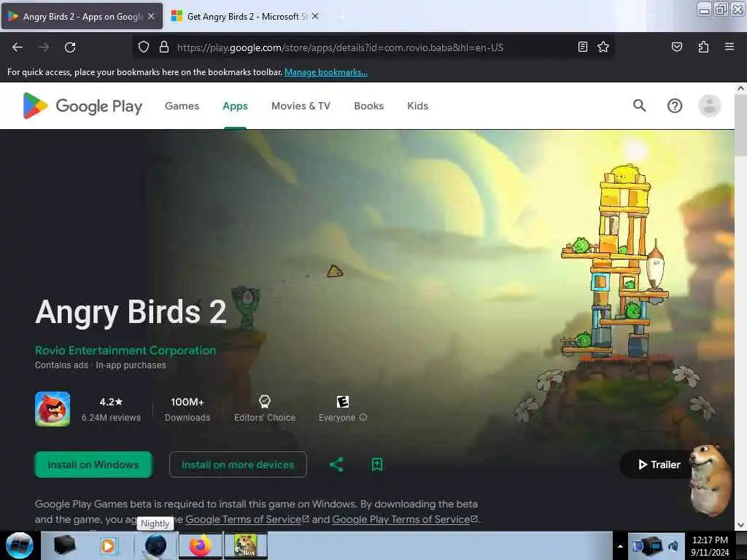747x560 pixels.
Task: Bookmark this page with the star icon
Action: [603, 47]
